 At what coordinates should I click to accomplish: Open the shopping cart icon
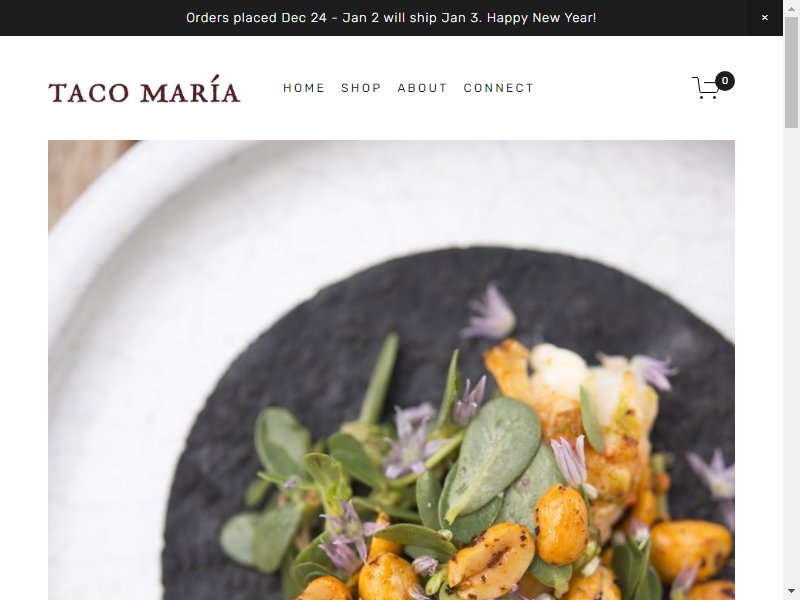(706, 88)
